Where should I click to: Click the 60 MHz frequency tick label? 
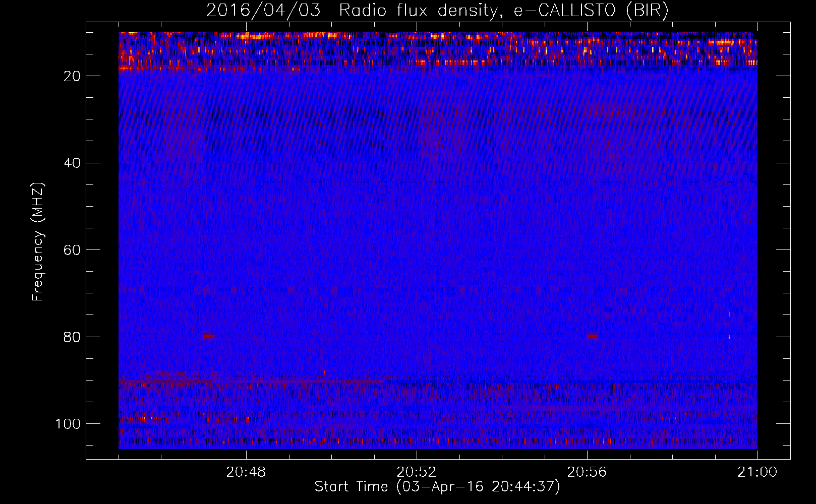click(73, 250)
